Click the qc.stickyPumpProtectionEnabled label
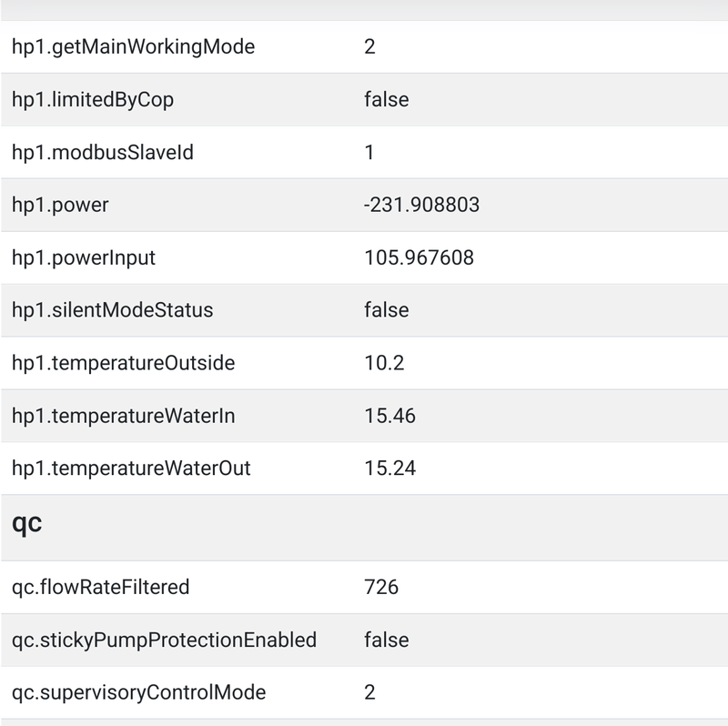Image resolution: width=728 pixels, height=726 pixels. point(165,640)
